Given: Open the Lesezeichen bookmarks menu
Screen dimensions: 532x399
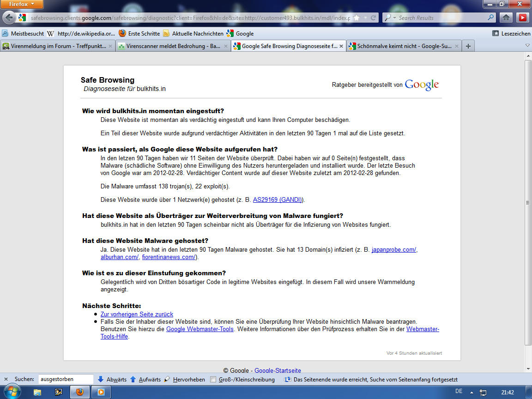Looking at the screenshot, I should tap(511, 34).
